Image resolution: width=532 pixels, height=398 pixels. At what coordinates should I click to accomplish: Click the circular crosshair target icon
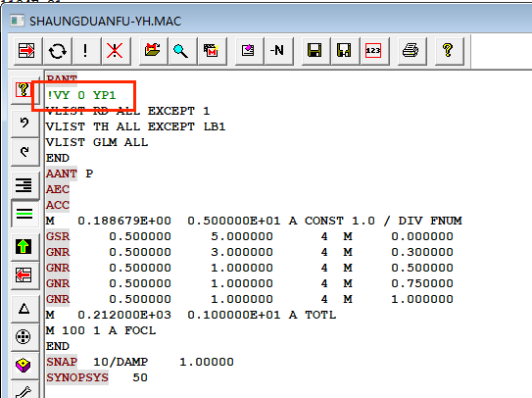[24, 337]
